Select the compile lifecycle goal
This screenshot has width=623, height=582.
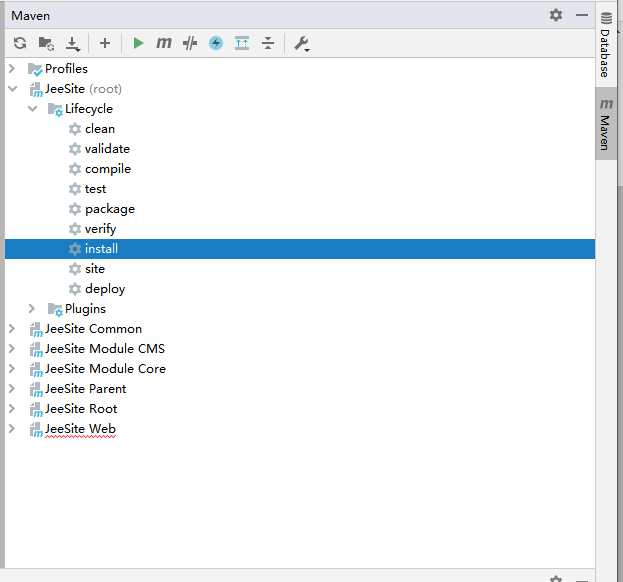tap(108, 169)
